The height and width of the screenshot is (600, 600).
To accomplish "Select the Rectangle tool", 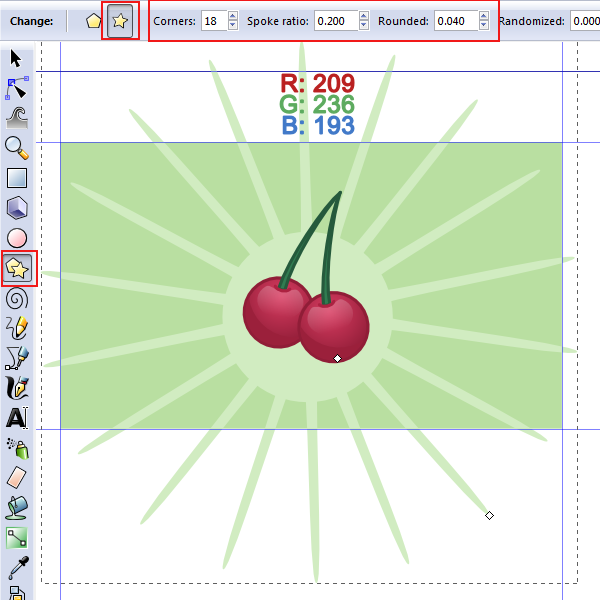I will click(x=17, y=178).
